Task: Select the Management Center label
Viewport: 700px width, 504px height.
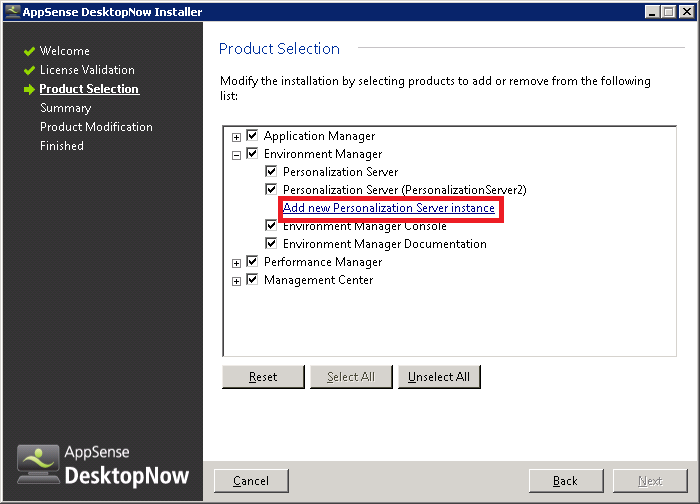Action: (318, 280)
